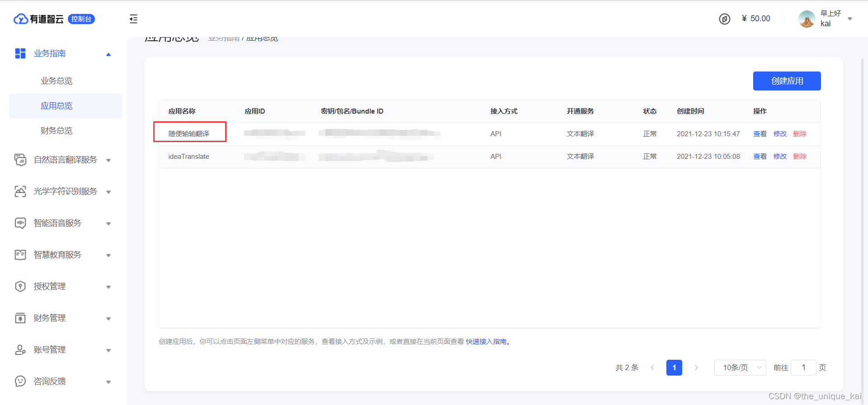Expand the 自然语言翻译服务 arrow
Viewport: 868px width, 405px height.
[108, 160]
